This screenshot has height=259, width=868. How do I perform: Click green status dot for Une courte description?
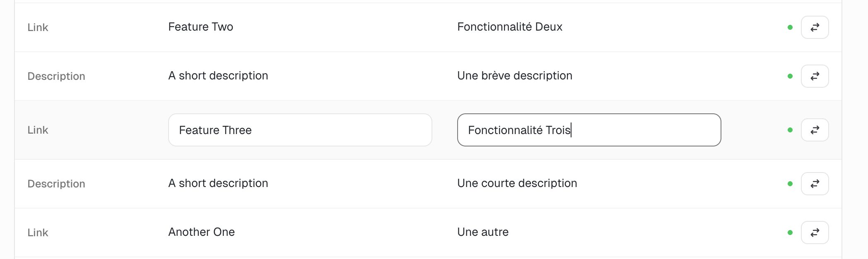click(x=790, y=184)
